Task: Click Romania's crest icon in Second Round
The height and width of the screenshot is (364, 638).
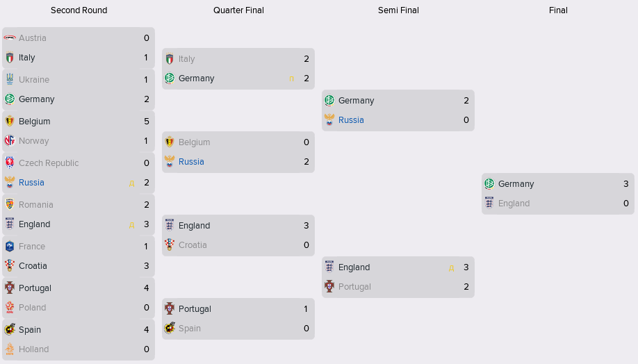Action: coord(10,205)
